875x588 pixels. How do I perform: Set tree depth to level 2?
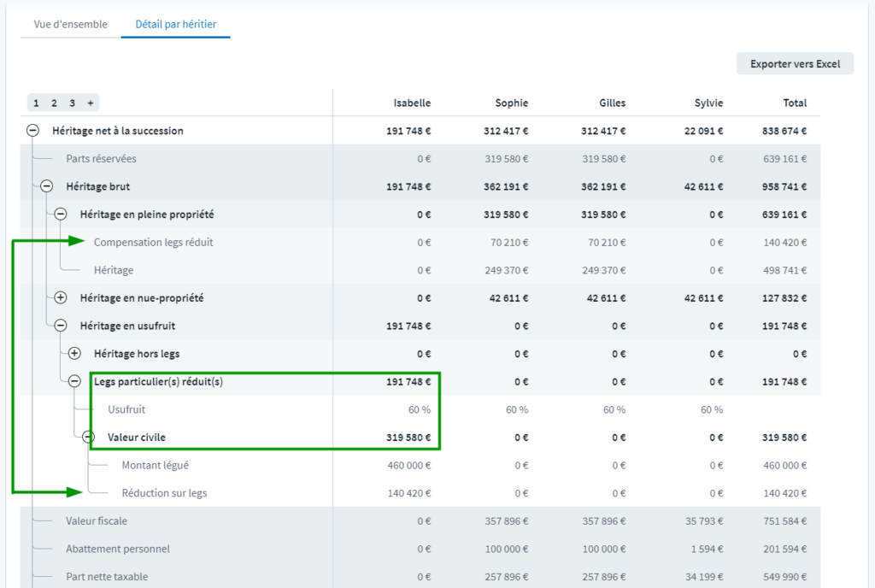click(54, 103)
